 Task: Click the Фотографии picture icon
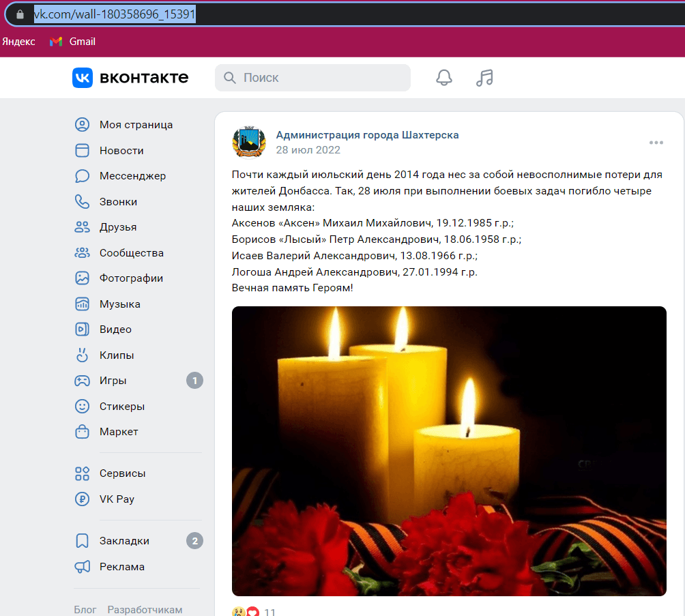click(82, 278)
